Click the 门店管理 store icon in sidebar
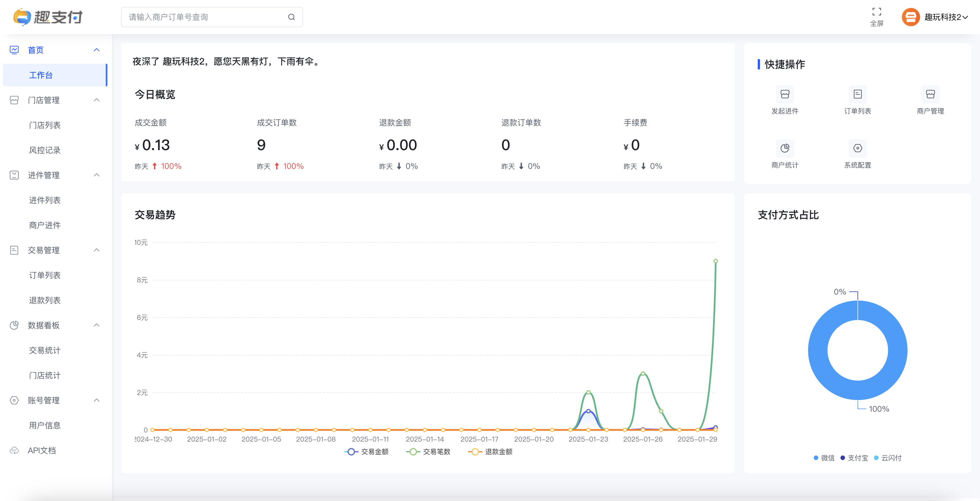The image size is (980, 501). [x=14, y=100]
